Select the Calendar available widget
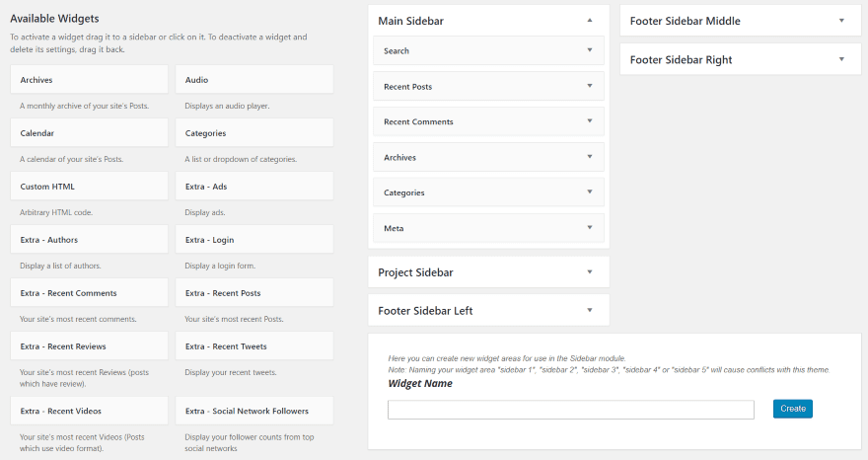Screen dimensions: 868x460 pos(89,133)
